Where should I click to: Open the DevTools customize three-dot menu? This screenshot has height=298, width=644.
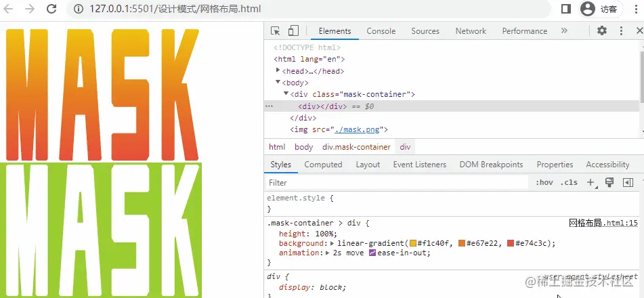point(621,31)
